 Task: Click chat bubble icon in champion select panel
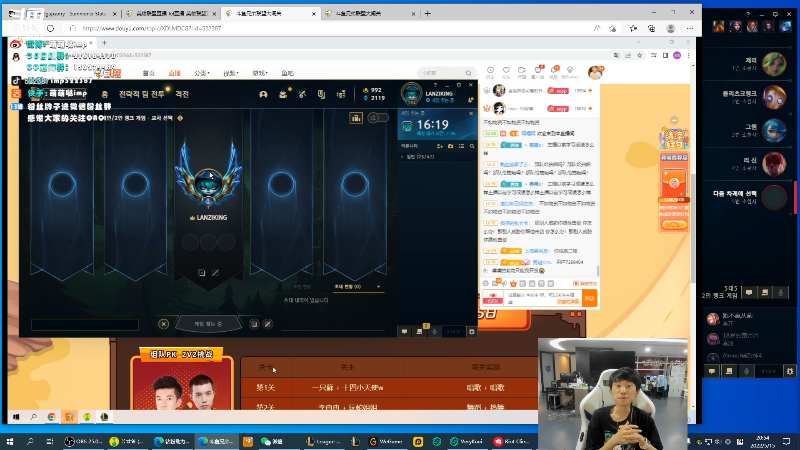[x=749, y=292]
